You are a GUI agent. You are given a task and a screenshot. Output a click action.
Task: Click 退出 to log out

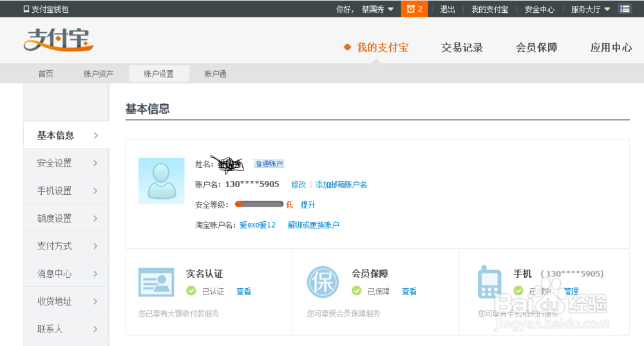tap(448, 9)
